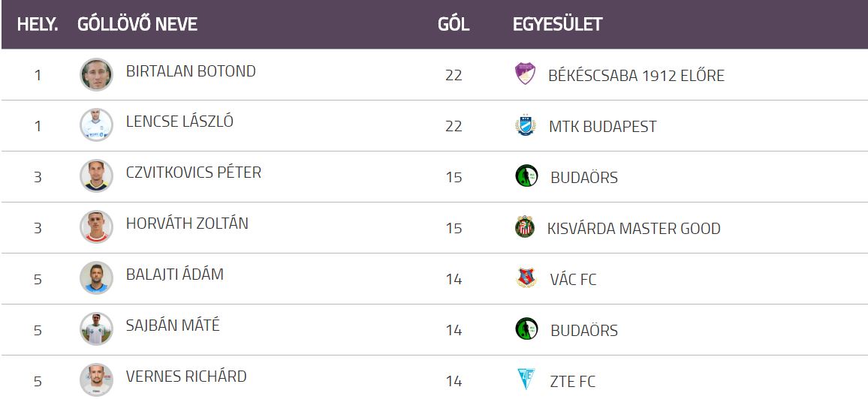Click Budaörs crest in Czvitkovics Péter row
This screenshot has width=868, height=399.
point(526,175)
